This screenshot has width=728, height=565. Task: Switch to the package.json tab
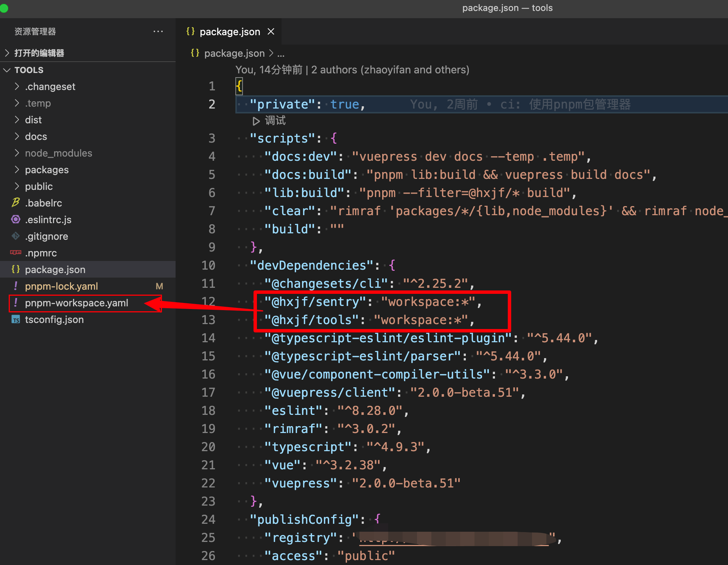229,32
